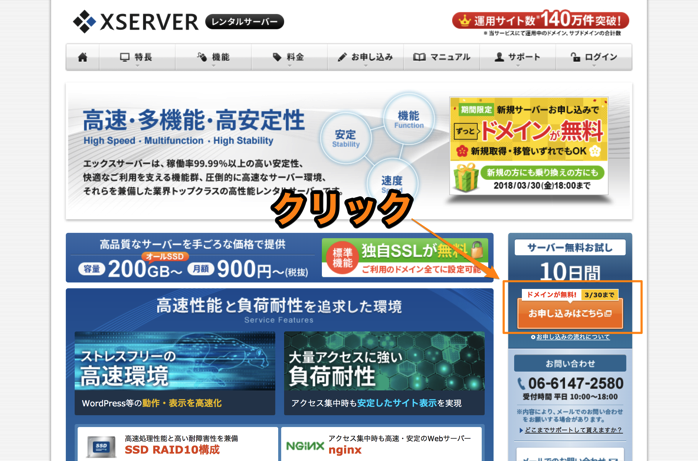Open the nginx feature card
The width and height of the screenshot is (698, 461).
(x=381, y=444)
